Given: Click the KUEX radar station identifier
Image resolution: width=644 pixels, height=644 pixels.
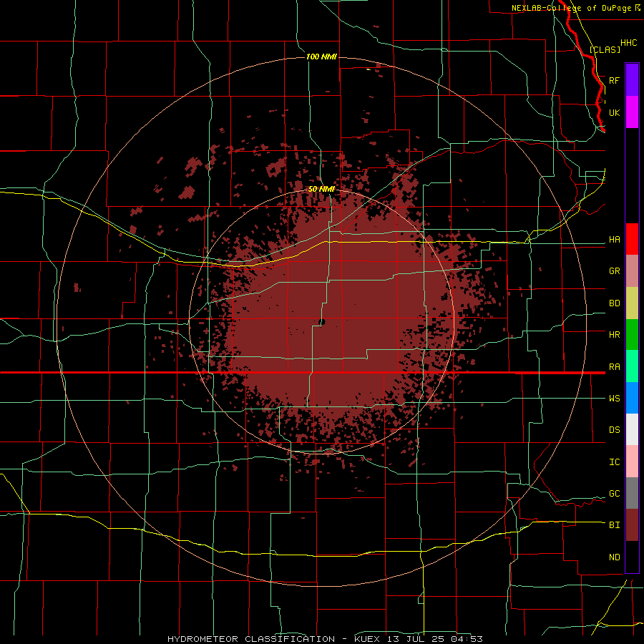Looking at the screenshot, I should [367, 639].
